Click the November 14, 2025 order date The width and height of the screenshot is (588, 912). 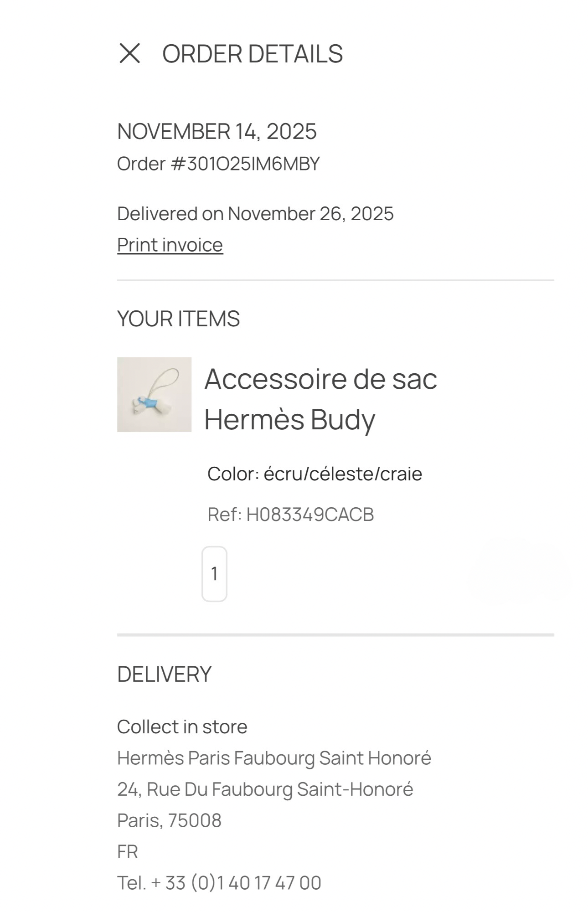[x=217, y=131]
